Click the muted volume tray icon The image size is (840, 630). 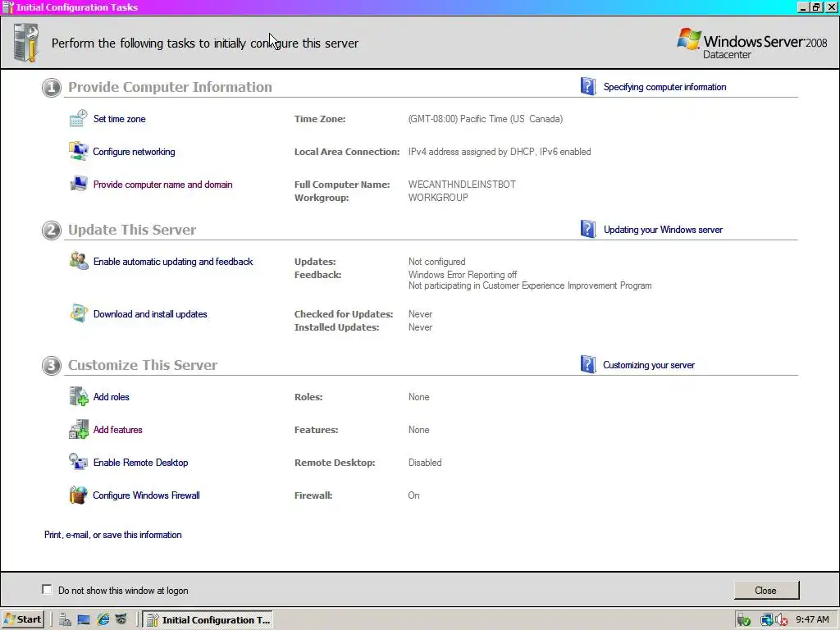[781, 620]
